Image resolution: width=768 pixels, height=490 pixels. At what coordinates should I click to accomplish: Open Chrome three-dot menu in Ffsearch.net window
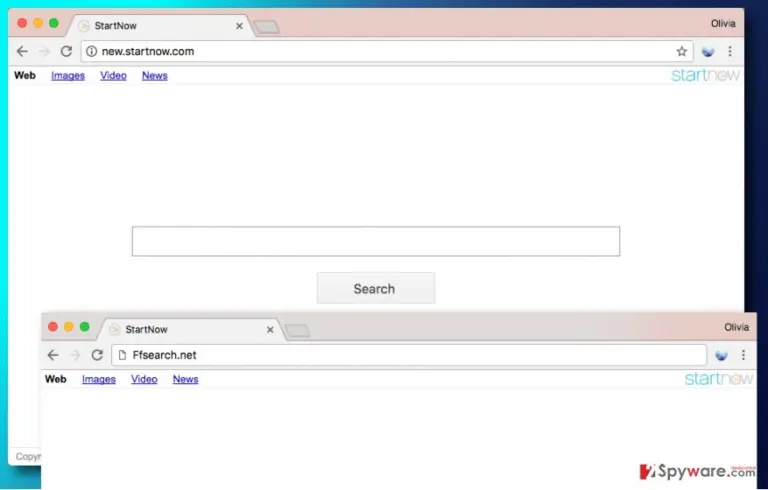(743, 355)
